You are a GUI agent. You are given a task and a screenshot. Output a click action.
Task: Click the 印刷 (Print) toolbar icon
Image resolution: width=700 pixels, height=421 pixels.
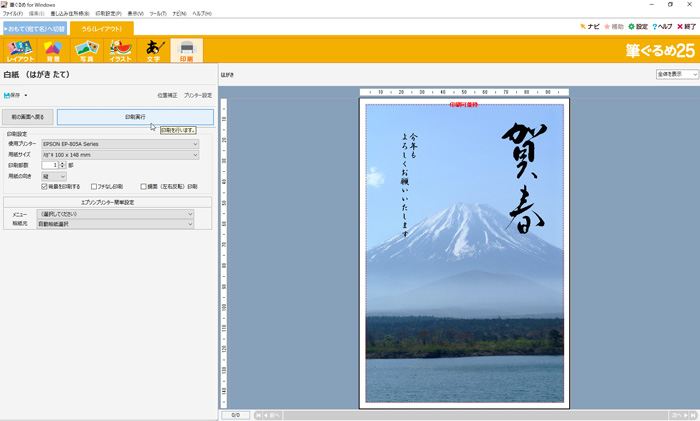point(186,50)
